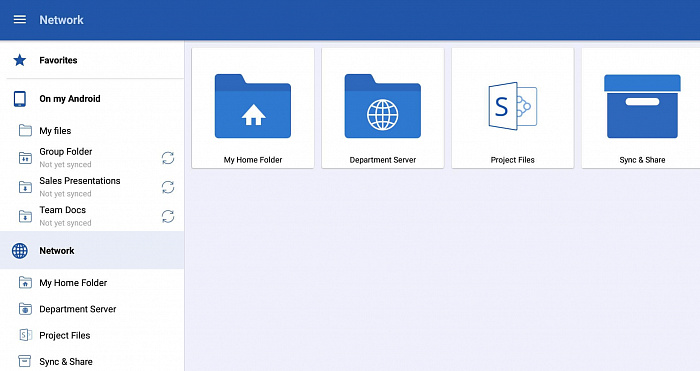This screenshot has height=371, width=700.
Task: Select Favorites in the sidebar
Action: tap(92, 60)
